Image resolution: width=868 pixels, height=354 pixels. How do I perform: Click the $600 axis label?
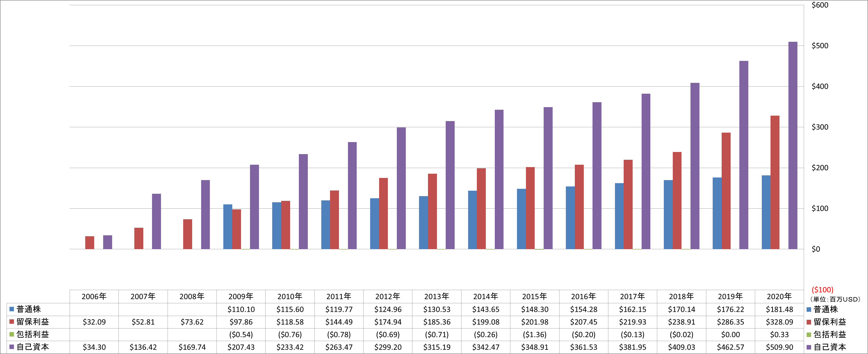coord(820,5)
